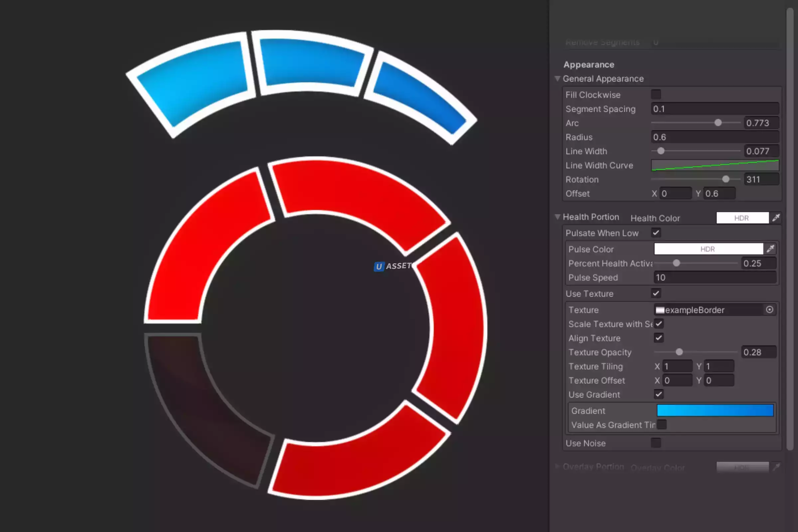Viewport: 798px width, 532px height.
Task: Click the inspector vertical scrollbar
Action: tap(790, 229)
